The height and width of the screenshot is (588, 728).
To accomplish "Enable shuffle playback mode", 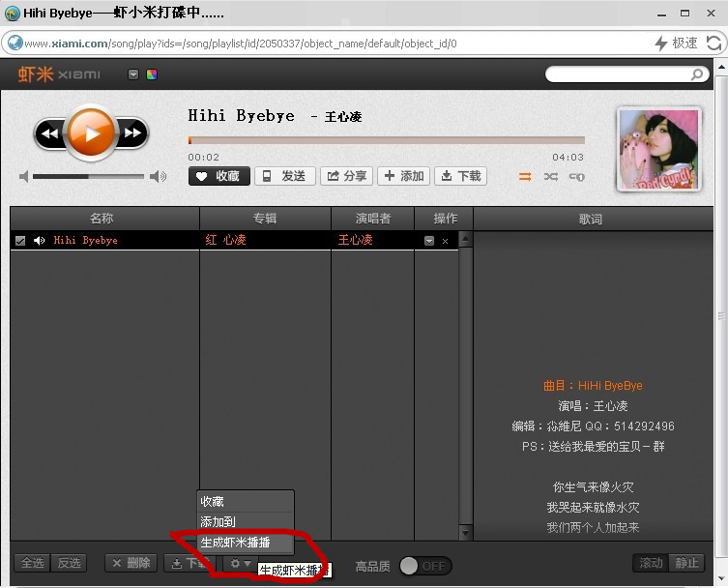I will 551,176.
